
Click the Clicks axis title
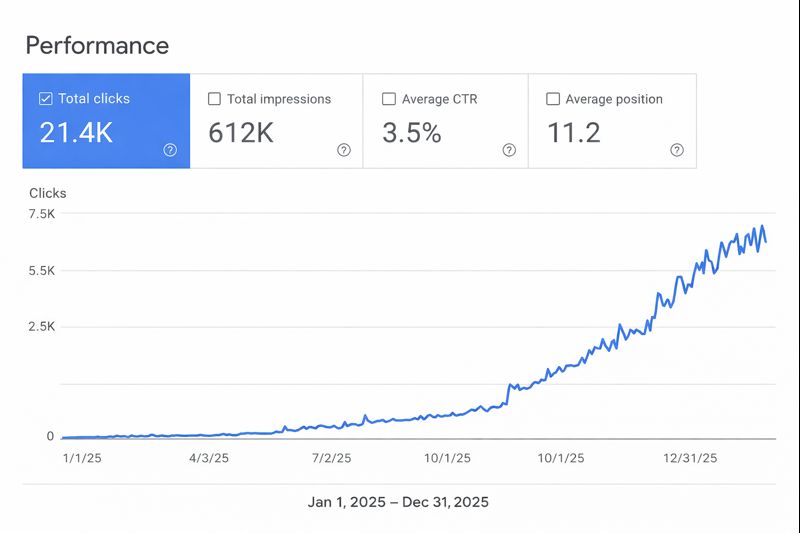point(48,193)
